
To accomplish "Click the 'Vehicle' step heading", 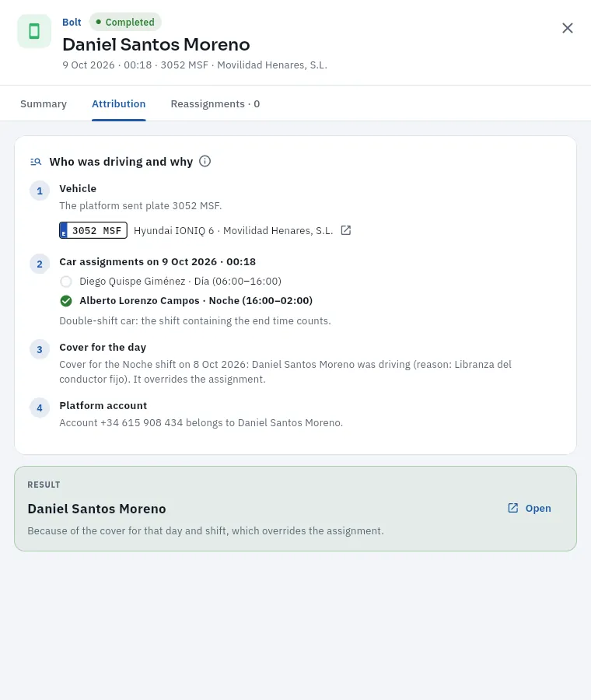I will pos(78,188).
